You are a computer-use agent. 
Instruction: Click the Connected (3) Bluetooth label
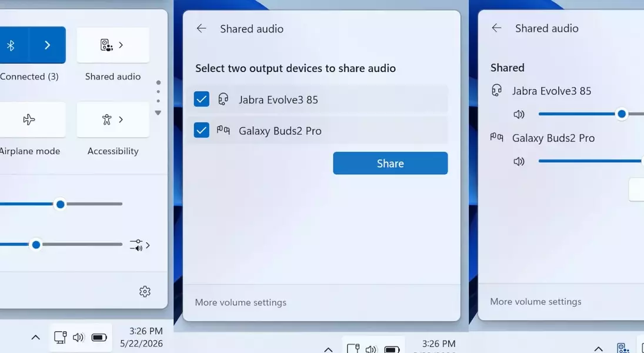click(x=29, y=76)
